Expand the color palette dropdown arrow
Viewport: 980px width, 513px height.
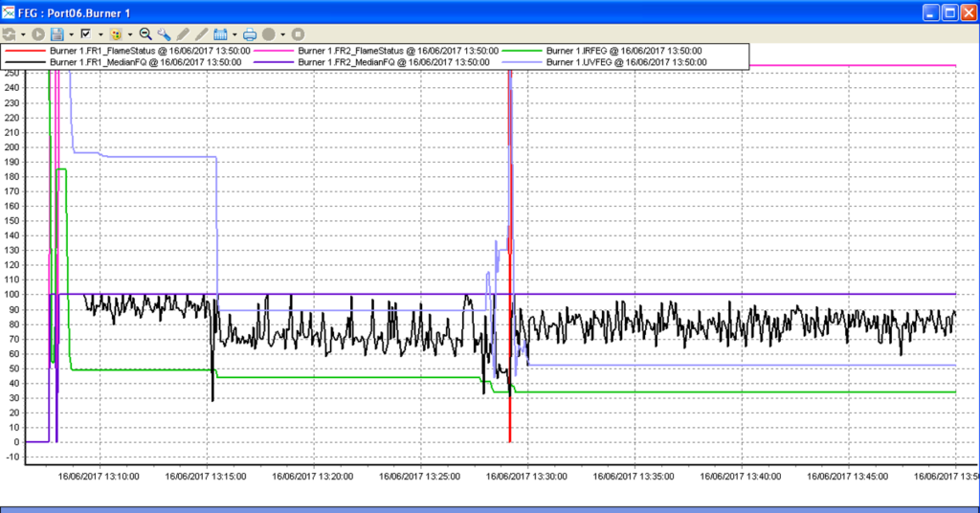pyautogui.click(x=130, y=34)
